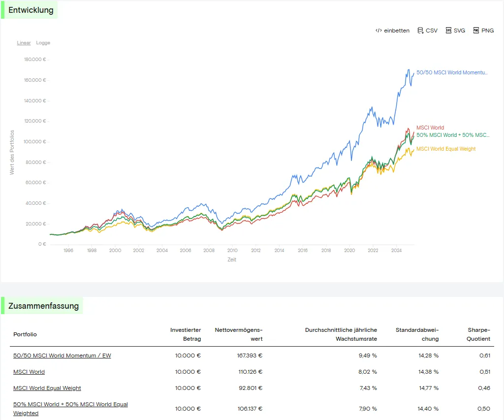Click the blue 50/50 MSCI World Momentu... legend label
This screenshot has height=420, width=504.
[452, 73]
